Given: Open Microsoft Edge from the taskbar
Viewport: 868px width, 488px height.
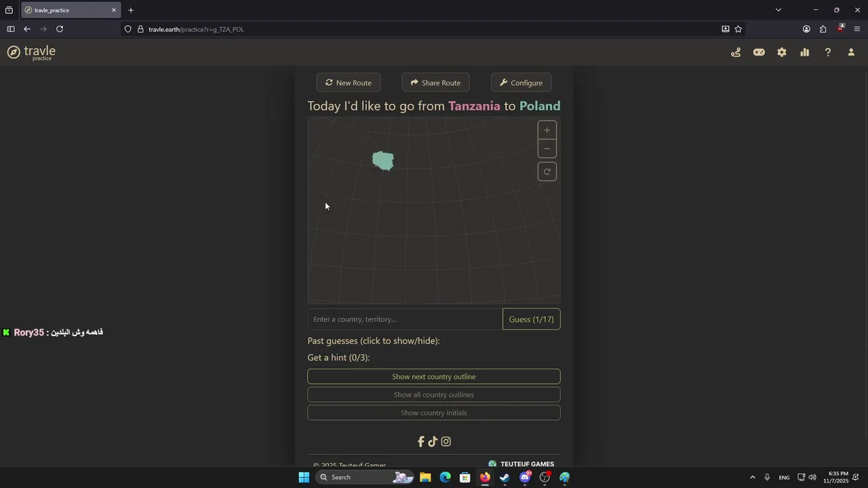Looking at the screenshot, I should tap(445, 477).
